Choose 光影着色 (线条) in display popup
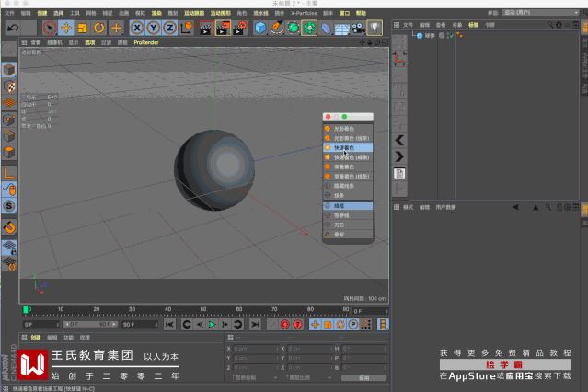The image size is (588, 392). [348, 138]
